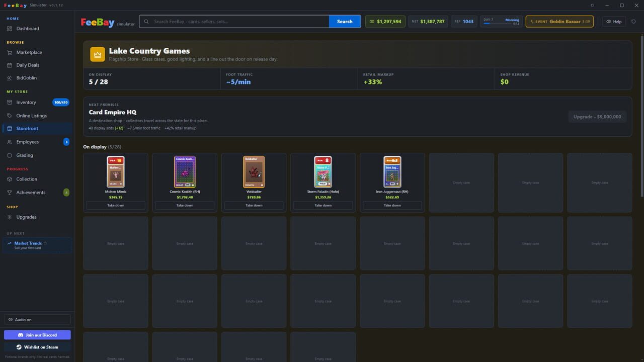Click the lock icon beside Market Trends

coord(45,243)
